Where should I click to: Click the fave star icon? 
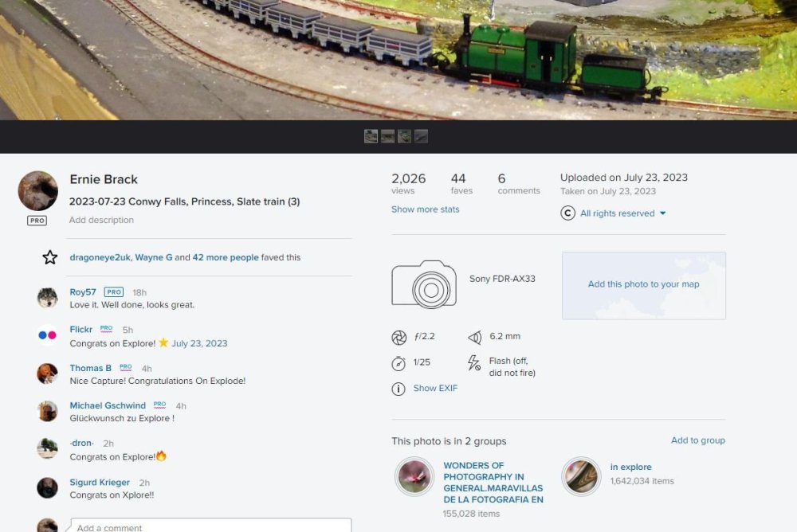49,257
